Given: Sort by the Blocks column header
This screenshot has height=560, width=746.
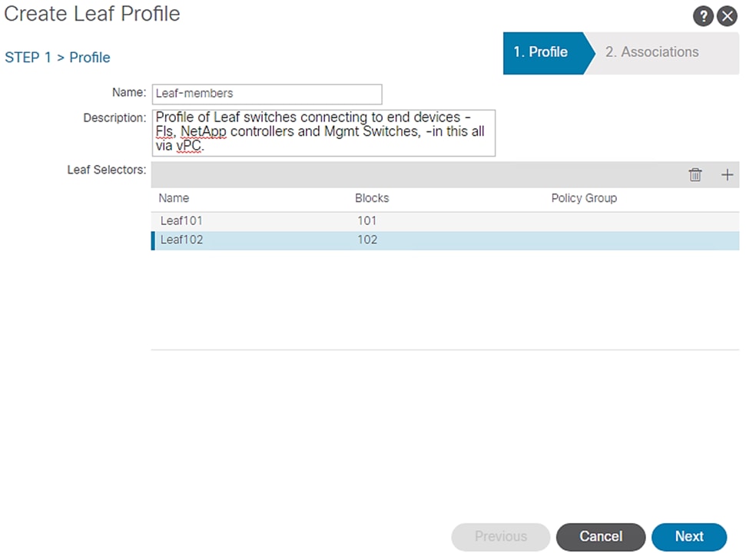Looking at the screenshot, I should [x=372, y=198].
